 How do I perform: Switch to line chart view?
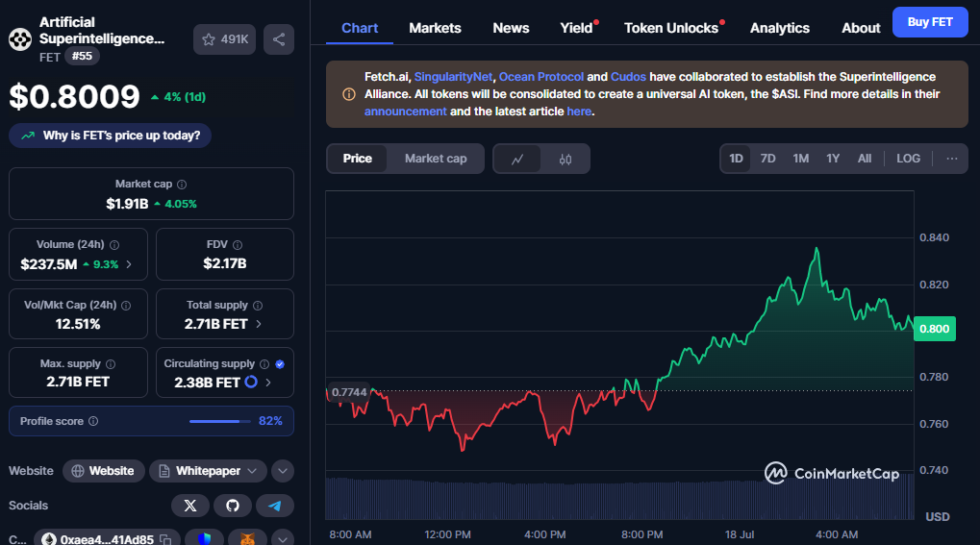pos(517,160)
